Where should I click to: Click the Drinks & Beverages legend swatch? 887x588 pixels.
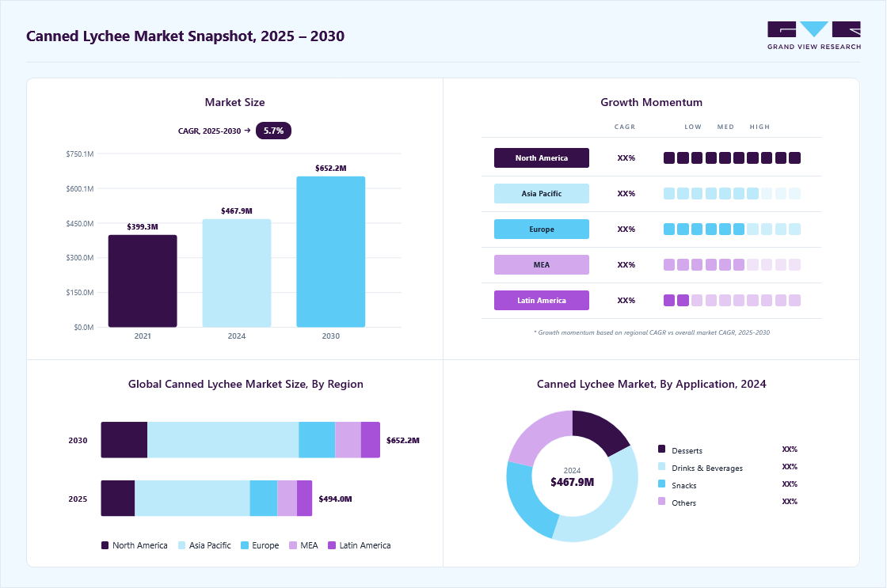click(661, 466)
